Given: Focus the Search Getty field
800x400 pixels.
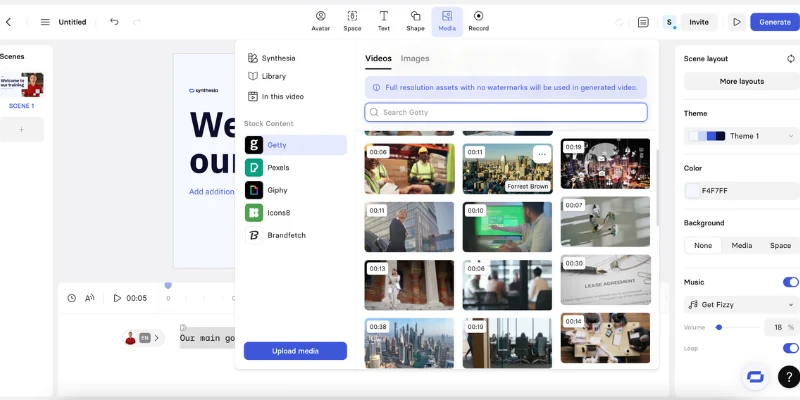Looking at the screenshot, I should coord(506,112).
